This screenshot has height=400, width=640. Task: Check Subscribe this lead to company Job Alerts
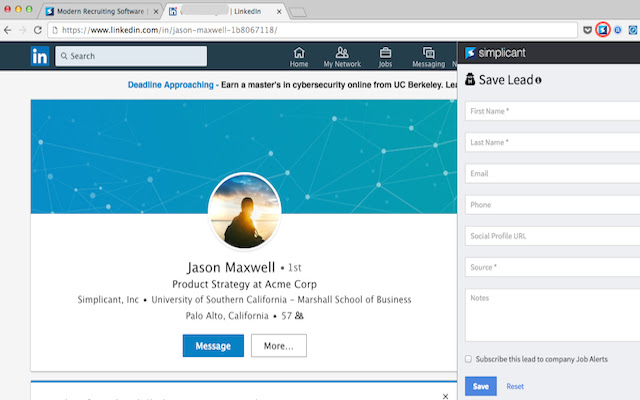pos(469,359)
